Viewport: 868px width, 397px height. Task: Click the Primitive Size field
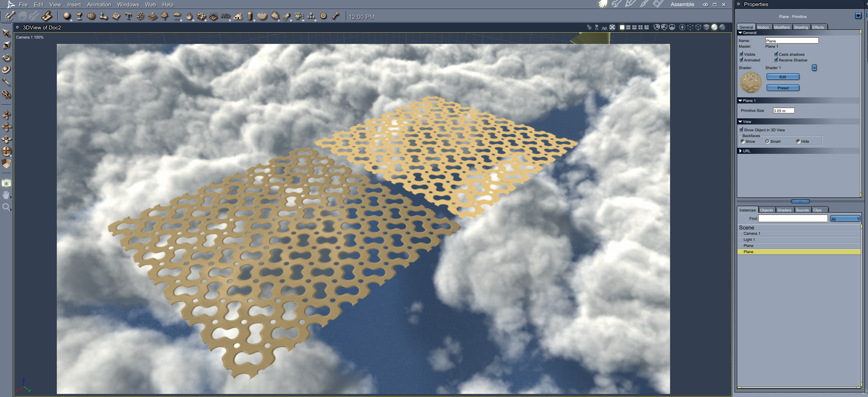tap(784, 111)
